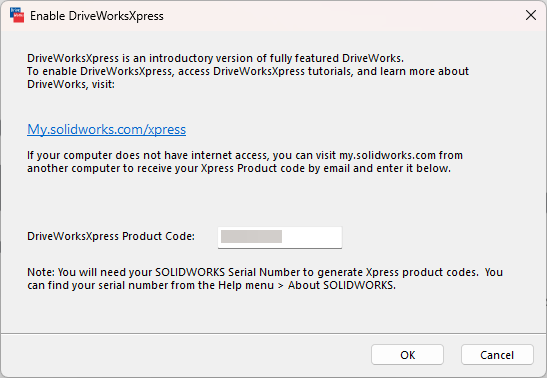Click the 'DriveWorksXpress Product Code:' label
The width and height of the screenshot is (547, 378).
[111, 236]
